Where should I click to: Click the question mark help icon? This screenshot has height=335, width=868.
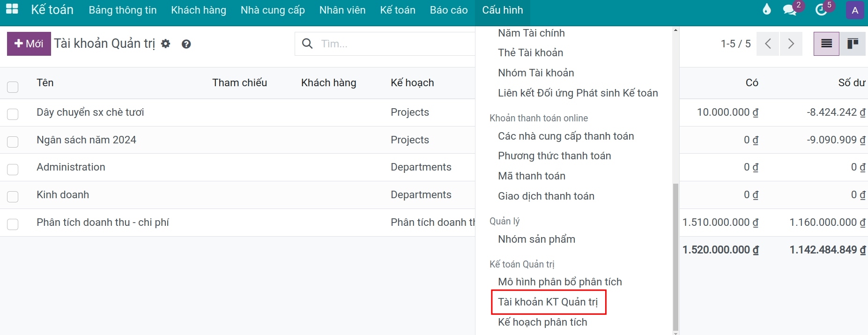186,44
